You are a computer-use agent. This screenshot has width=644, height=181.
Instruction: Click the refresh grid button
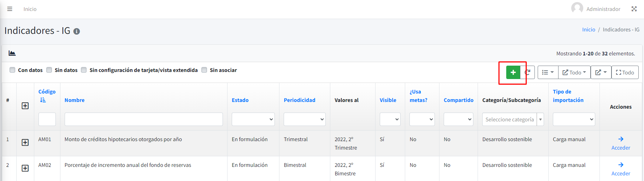527,72
